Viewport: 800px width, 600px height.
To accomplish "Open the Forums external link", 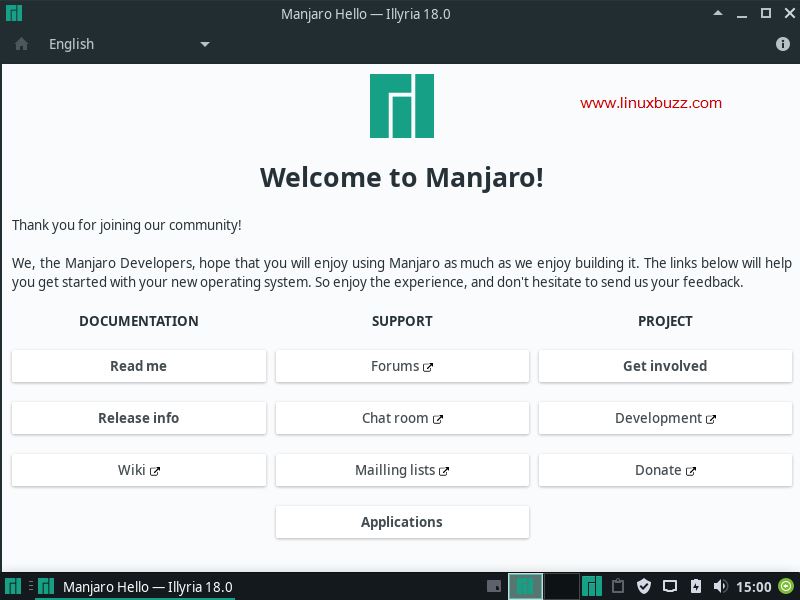I will coord(402,366).
